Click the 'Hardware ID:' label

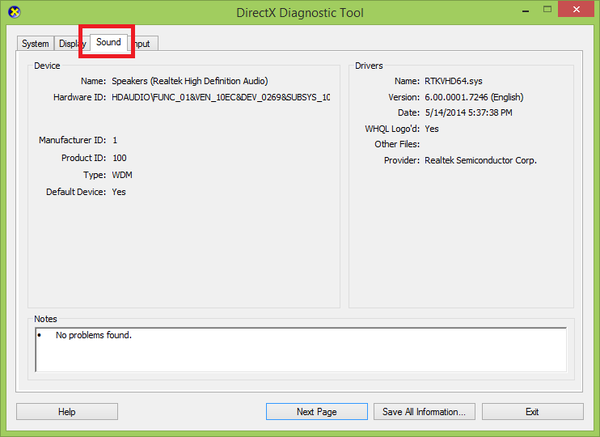click(80, 97)
